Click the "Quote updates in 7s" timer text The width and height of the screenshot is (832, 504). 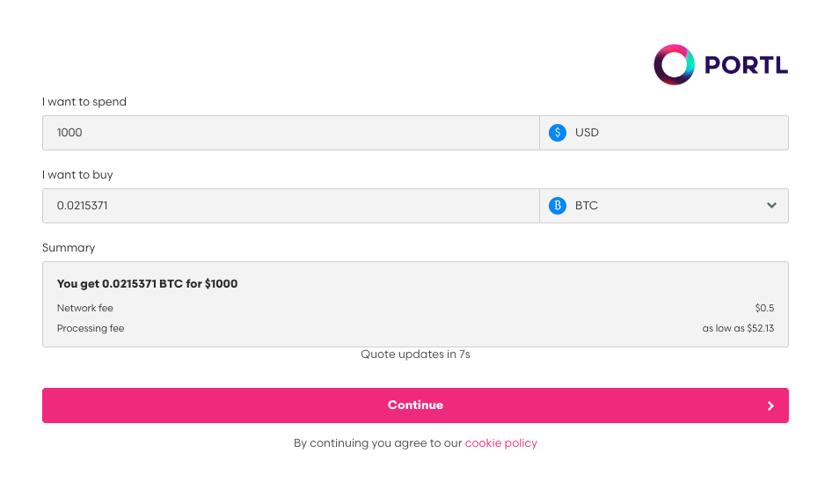[415, 354]
